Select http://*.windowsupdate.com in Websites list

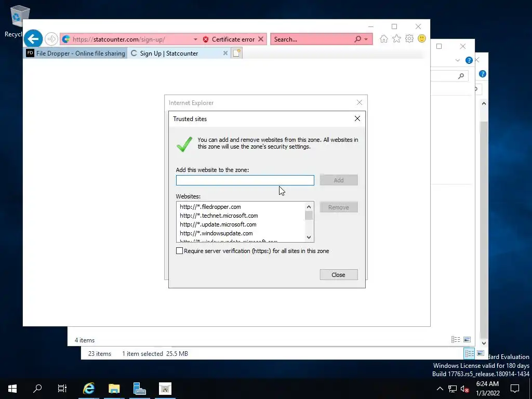pyautogui.click(x=216, y=233)
